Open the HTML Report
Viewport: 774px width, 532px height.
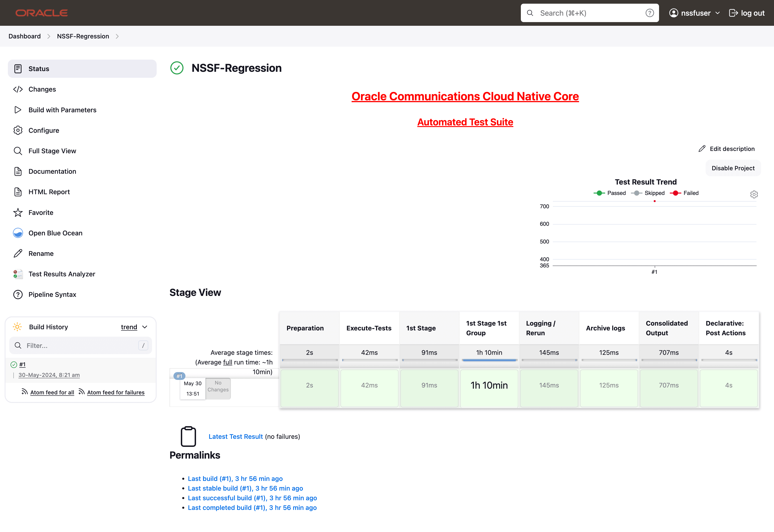49,192
